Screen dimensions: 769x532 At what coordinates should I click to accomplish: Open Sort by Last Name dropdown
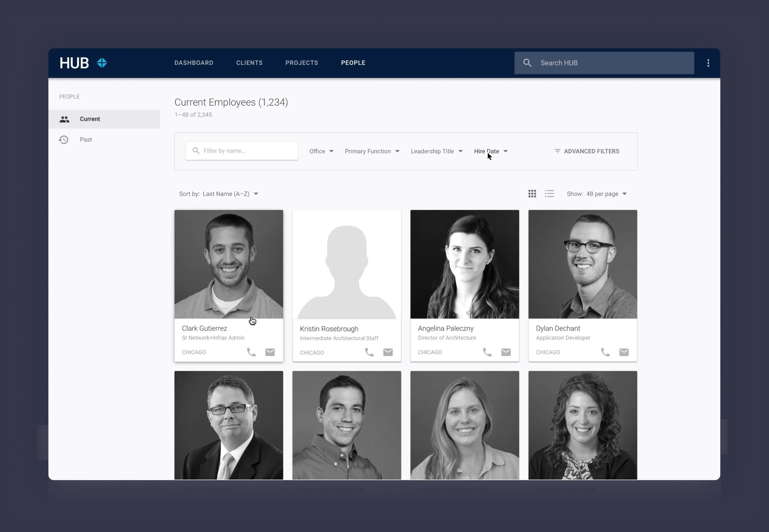pyautogui.click(x=230, y=194)
